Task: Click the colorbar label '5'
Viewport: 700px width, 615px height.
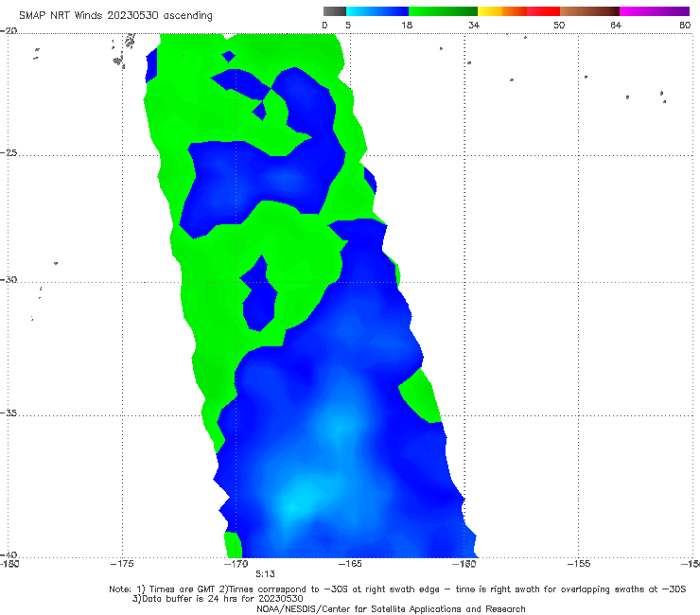Action: 348,26
